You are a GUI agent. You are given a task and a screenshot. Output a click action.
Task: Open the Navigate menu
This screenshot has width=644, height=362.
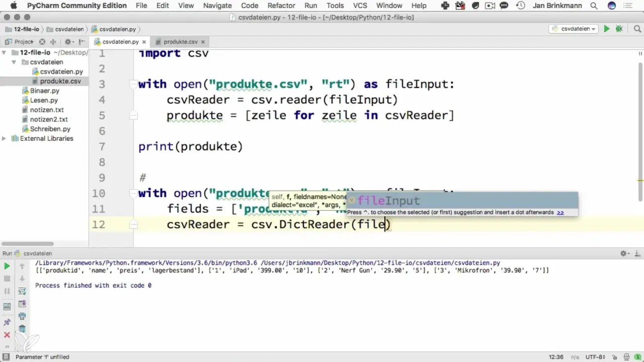217,6
